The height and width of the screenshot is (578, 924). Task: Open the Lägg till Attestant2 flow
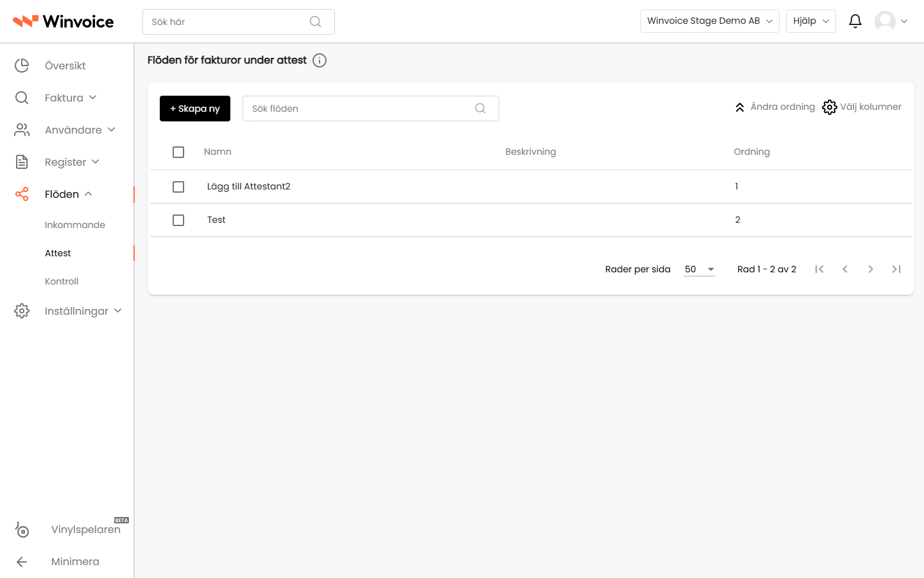(249, 186)
